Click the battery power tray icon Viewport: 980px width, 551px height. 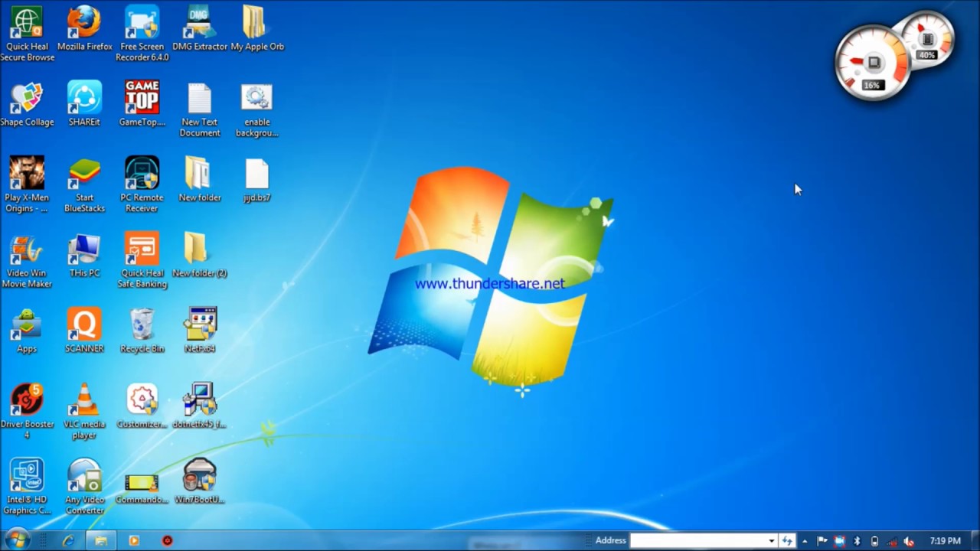coord(874,541)
